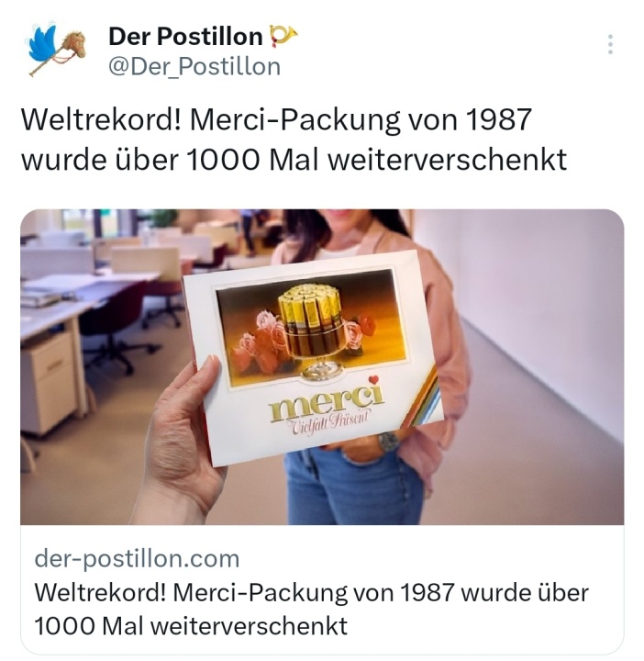
Task: Open the article headline in the link card
Action: tap(311, 609)
